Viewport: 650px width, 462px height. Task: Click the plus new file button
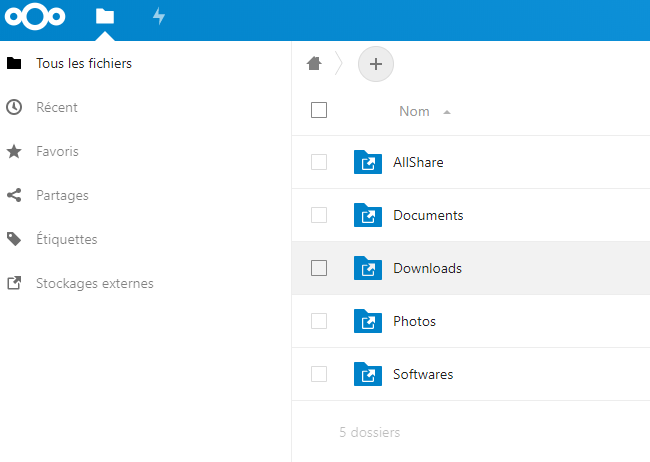[x=376, y=64]
